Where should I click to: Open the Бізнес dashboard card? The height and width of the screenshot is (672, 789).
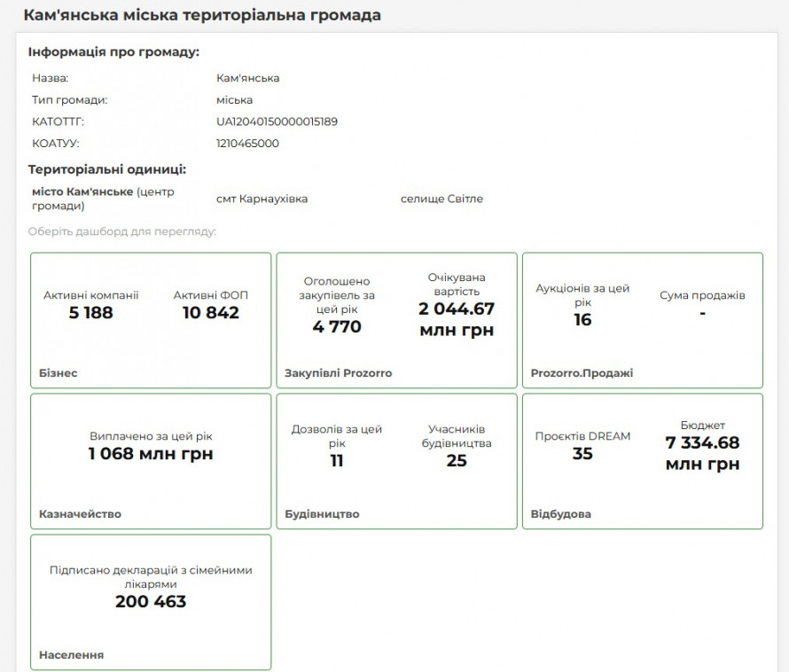click(151, 320)
